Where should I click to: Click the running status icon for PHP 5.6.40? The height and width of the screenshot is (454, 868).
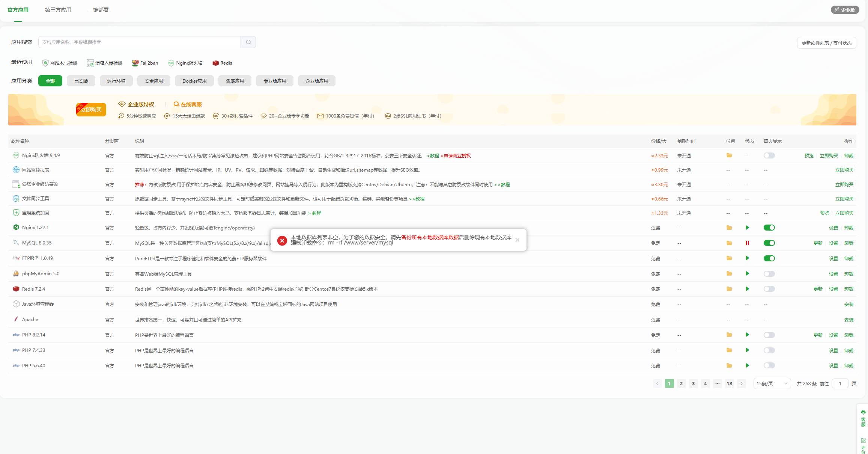[748, 365]
